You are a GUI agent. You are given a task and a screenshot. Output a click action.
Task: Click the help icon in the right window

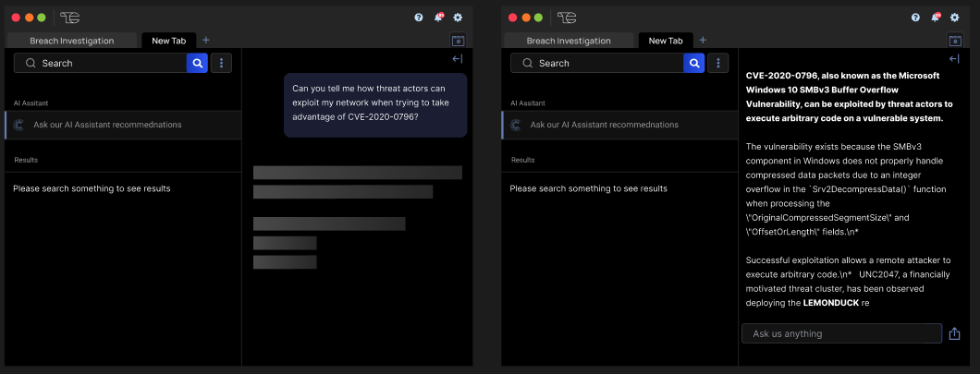tap(915, 18)
